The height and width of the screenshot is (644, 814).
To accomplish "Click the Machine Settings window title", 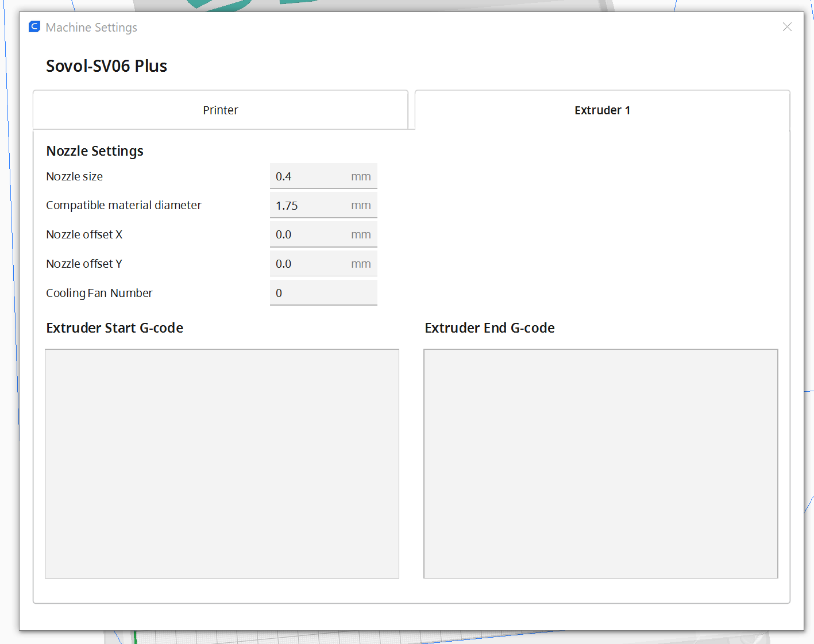I will pos(91,28).
